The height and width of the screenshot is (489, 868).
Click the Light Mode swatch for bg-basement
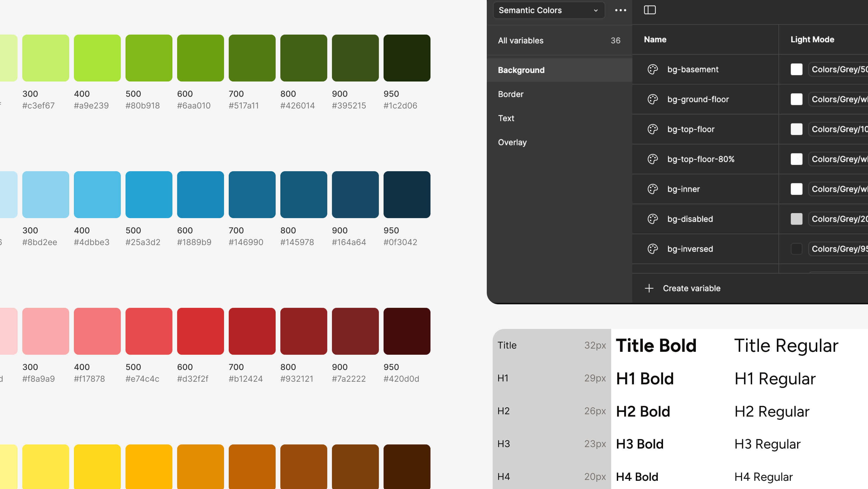coord(796,69)
